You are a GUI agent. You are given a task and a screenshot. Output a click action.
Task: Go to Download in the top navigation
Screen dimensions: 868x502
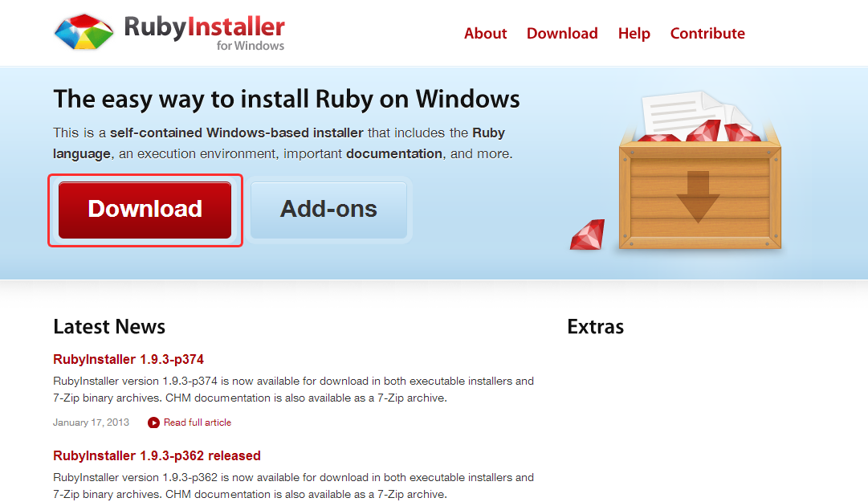[x=562, y=34]
